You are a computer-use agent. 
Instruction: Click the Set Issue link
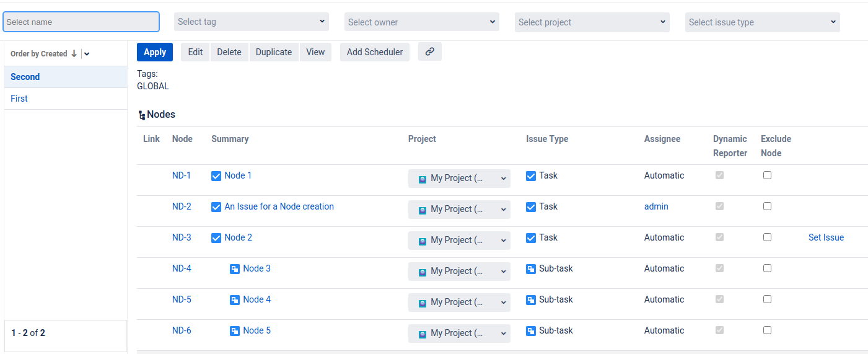pos(826,237)
